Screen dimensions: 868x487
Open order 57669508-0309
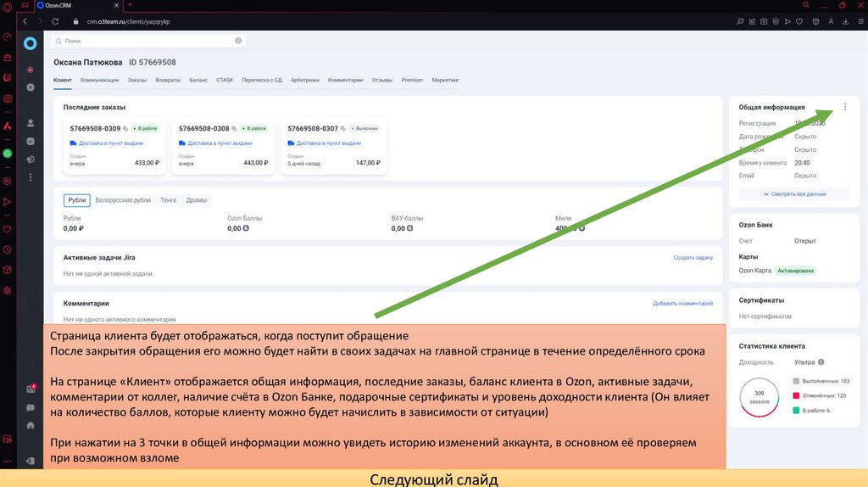pyautogui.click(x=95, y=128)
